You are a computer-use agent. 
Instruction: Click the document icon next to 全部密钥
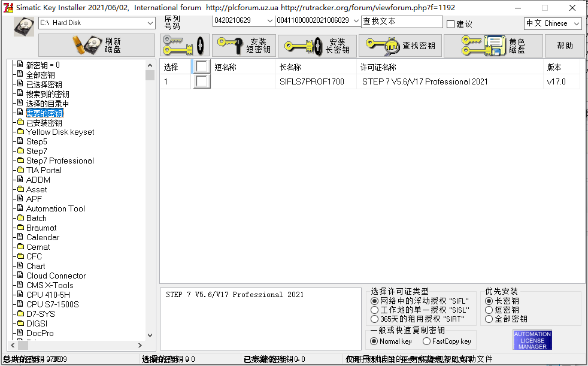[x=20, y=74]
